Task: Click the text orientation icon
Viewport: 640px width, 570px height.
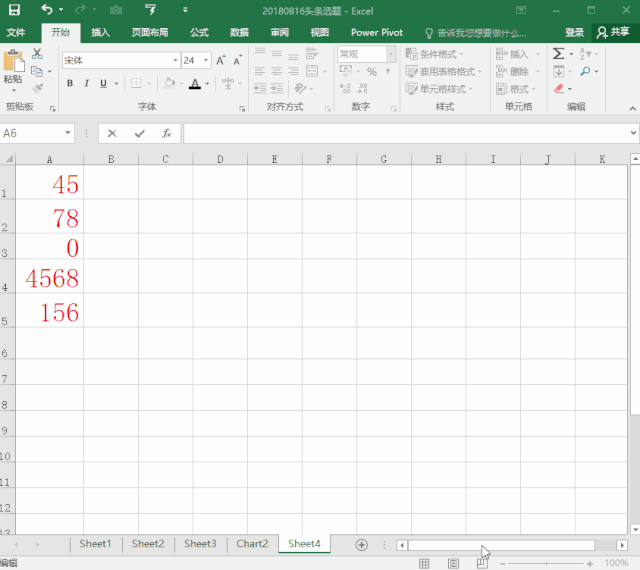Action: point(300,88)
